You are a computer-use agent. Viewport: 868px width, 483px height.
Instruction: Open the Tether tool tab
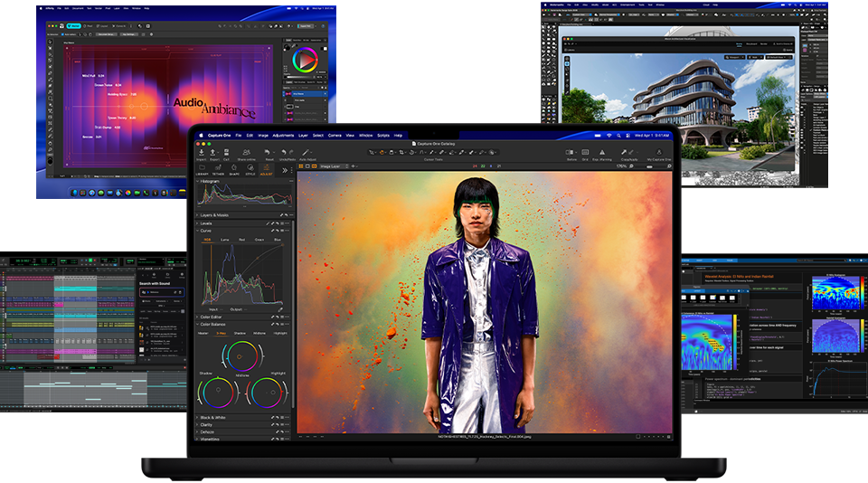point(218,169)
